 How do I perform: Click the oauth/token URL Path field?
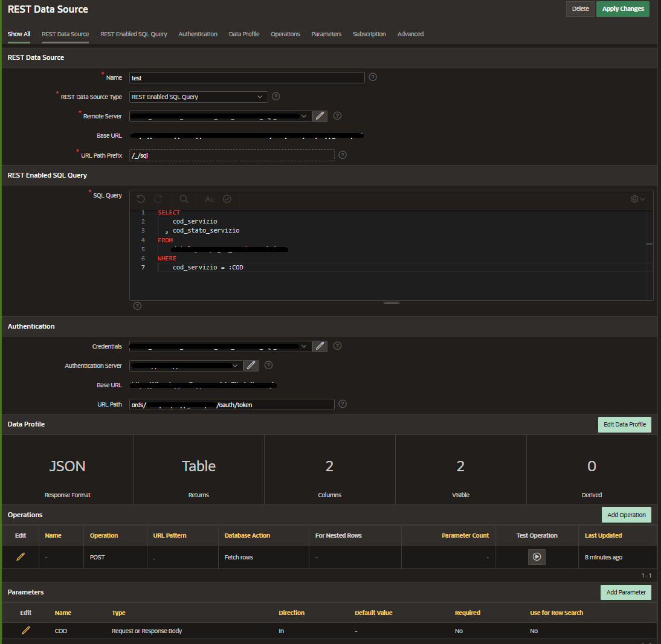click(x=232, y=405)
